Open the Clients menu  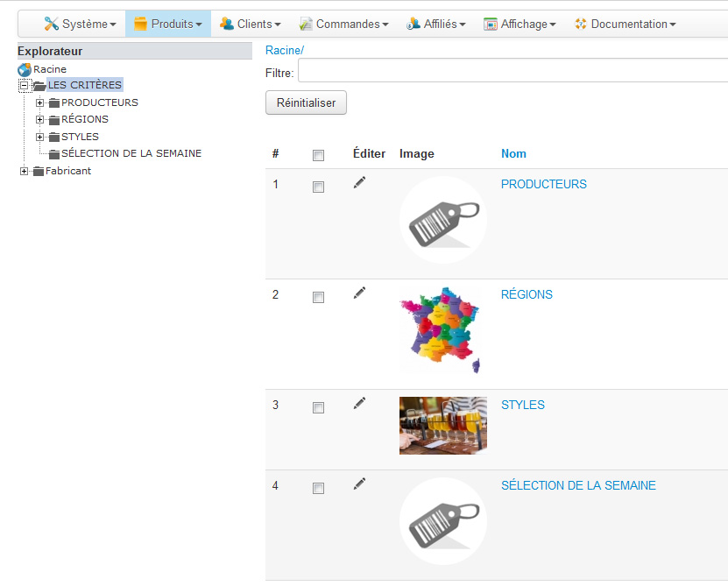251,24
